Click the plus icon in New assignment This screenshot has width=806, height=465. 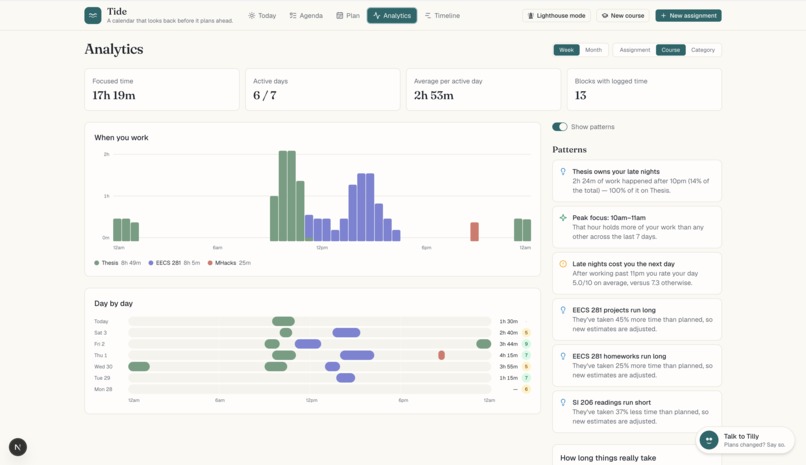663,15
